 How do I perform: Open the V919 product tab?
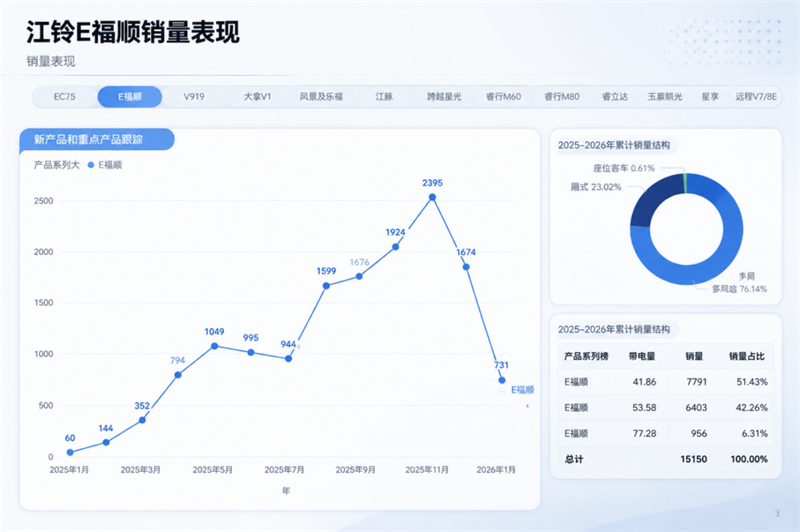coord(194,97)
